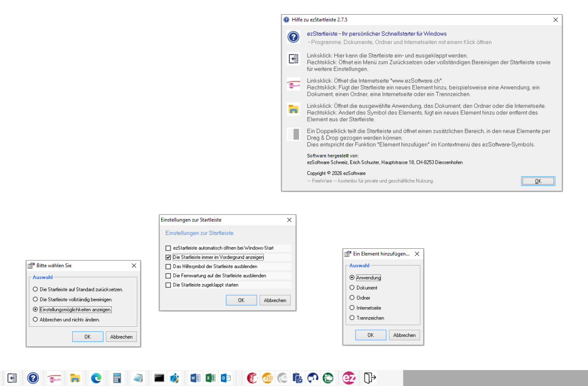The image size is (588, 386).
Task: Choose 'Ordner' as element type
Action: pyautogui.click(x=360, y=298)
